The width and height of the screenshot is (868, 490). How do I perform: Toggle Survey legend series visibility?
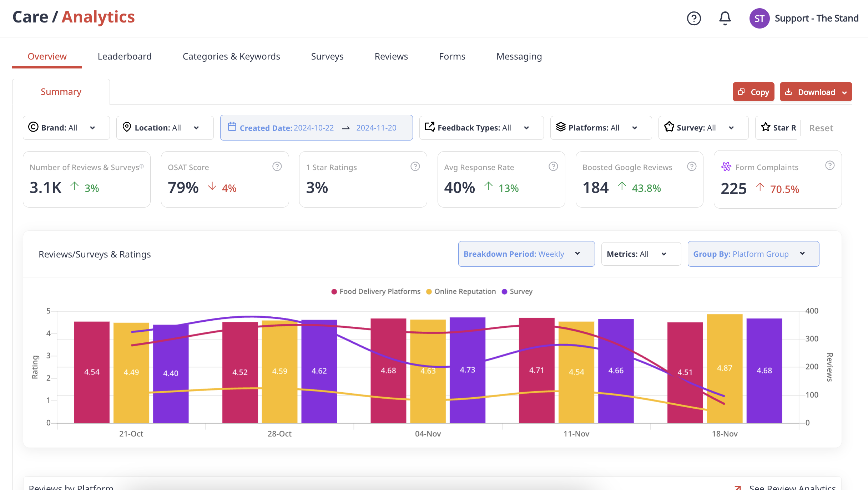[517, 291]
